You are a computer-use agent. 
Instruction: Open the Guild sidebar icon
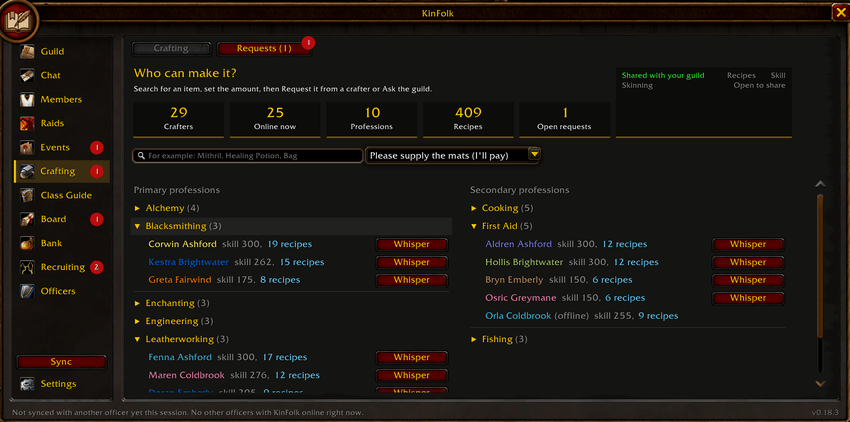click(x=28, y=51)
